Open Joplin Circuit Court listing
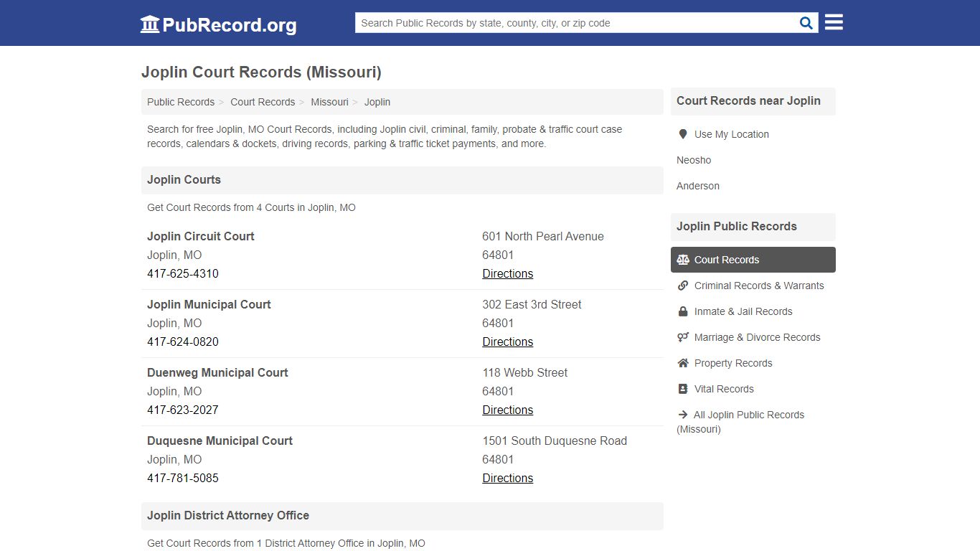Image resolution: width=980 pixels, height=551 pixels. (x=201, y=236)
